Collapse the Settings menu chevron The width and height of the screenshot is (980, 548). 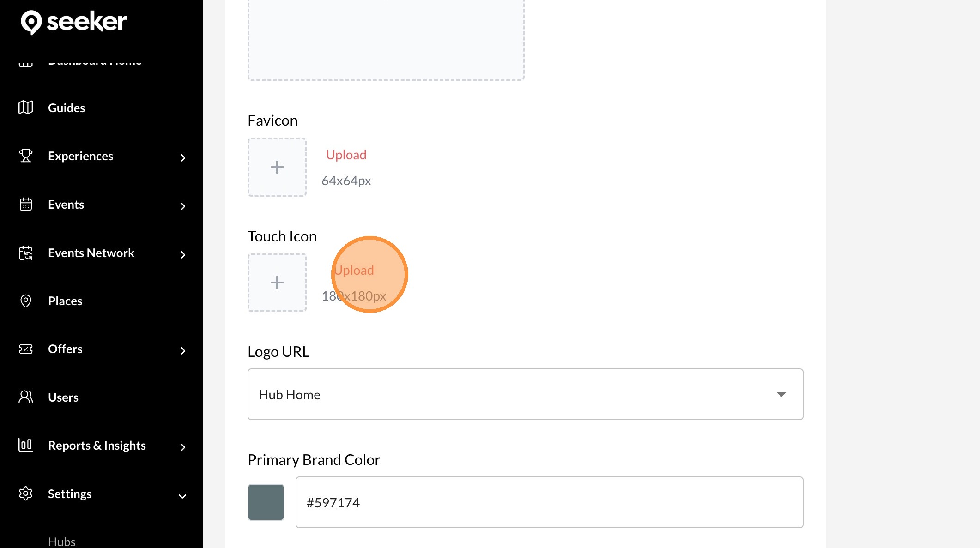[x=182, y=496]
